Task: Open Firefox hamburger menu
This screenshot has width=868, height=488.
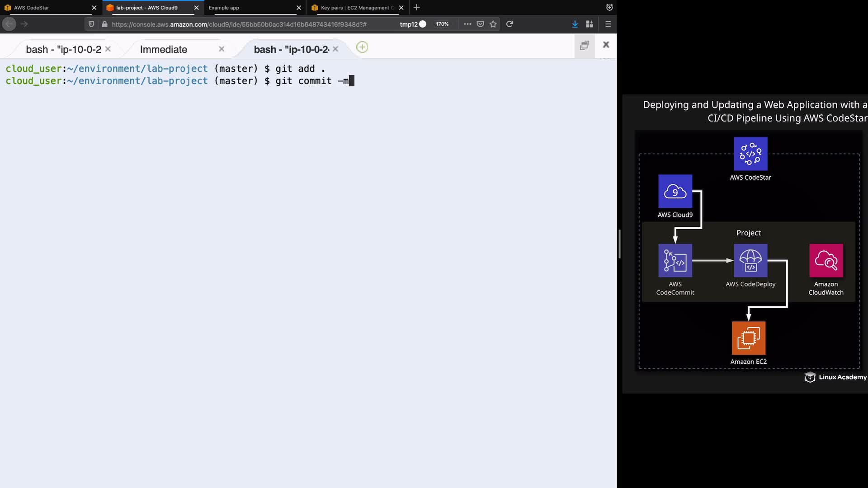Action: coord(608,24)
